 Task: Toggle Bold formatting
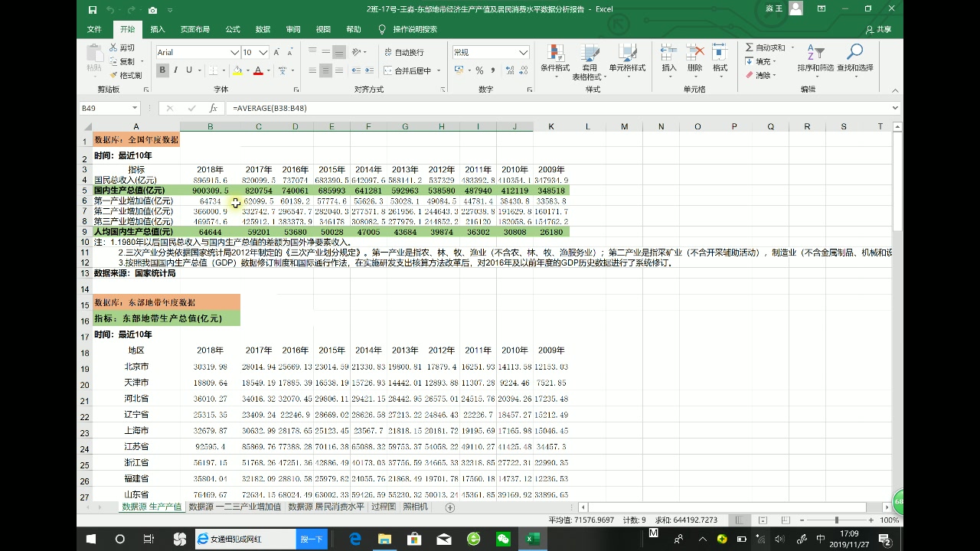(x=162, y=70)
